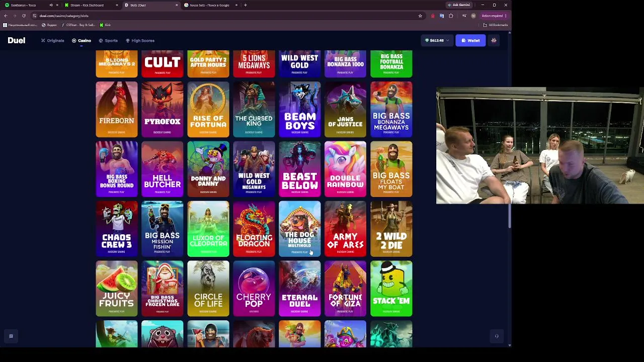Go back in browser history
Viewport: 644px width, 362px height.
tap(6, 16)
